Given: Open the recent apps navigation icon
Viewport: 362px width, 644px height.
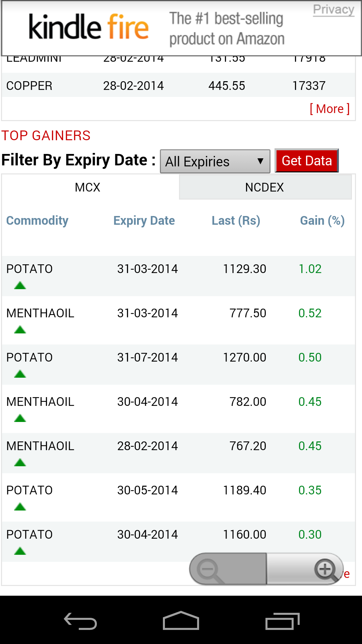Looking at the screenshot, I should pos(282,621).
